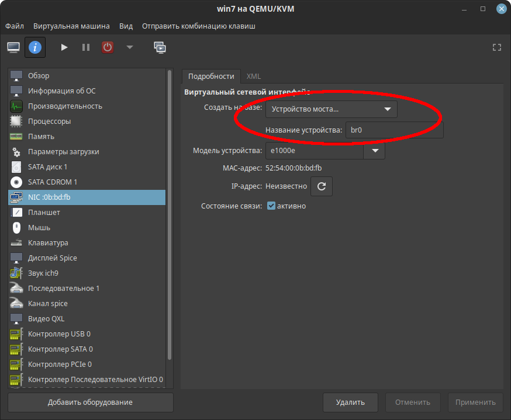Select Канал spice channel icon
511x420 pixels.
16,303
